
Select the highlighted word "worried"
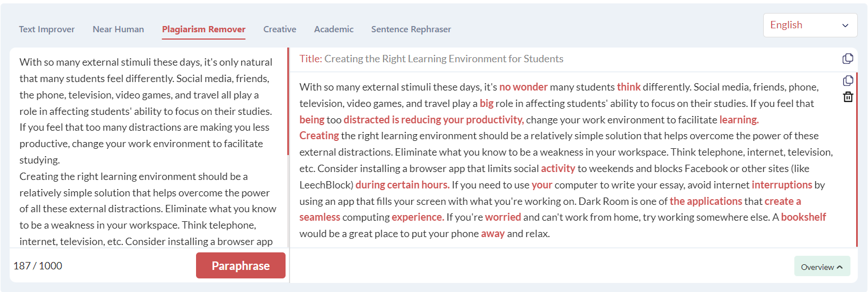[x=503, y=217]
